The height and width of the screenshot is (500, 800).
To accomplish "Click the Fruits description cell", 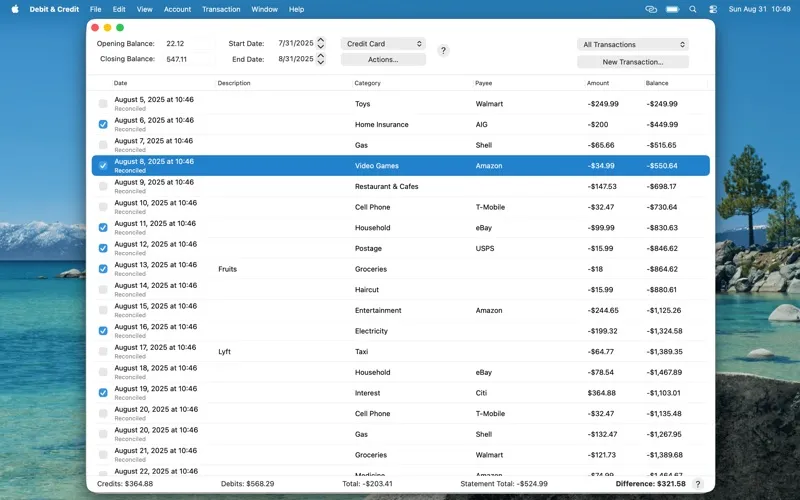I will click(x=227, y=269).
